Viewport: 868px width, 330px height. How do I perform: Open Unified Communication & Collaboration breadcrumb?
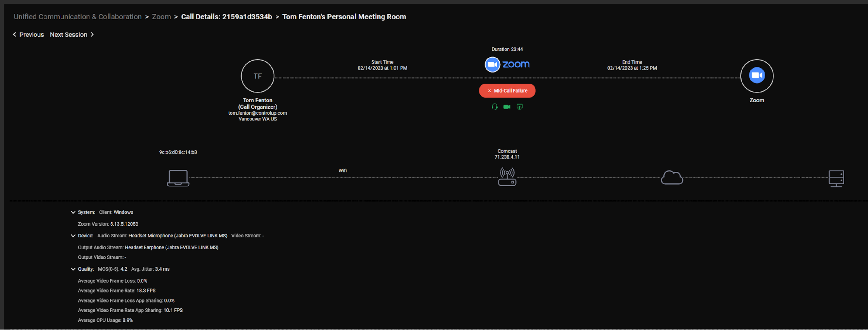78,17
